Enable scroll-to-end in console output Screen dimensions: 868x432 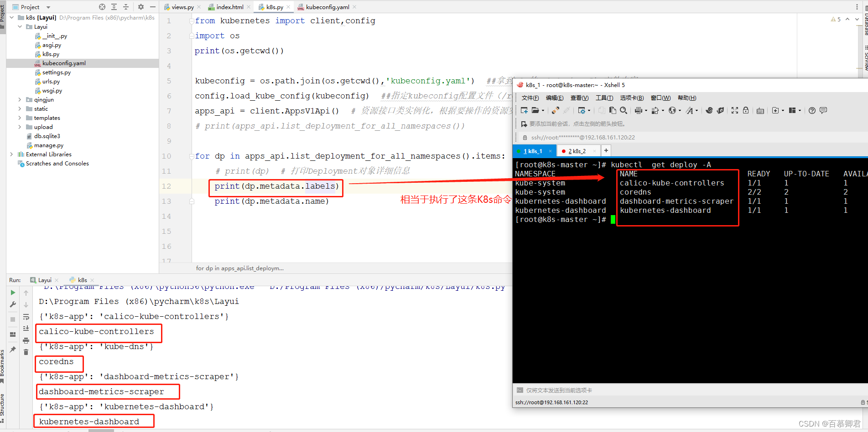click(26, 328)
